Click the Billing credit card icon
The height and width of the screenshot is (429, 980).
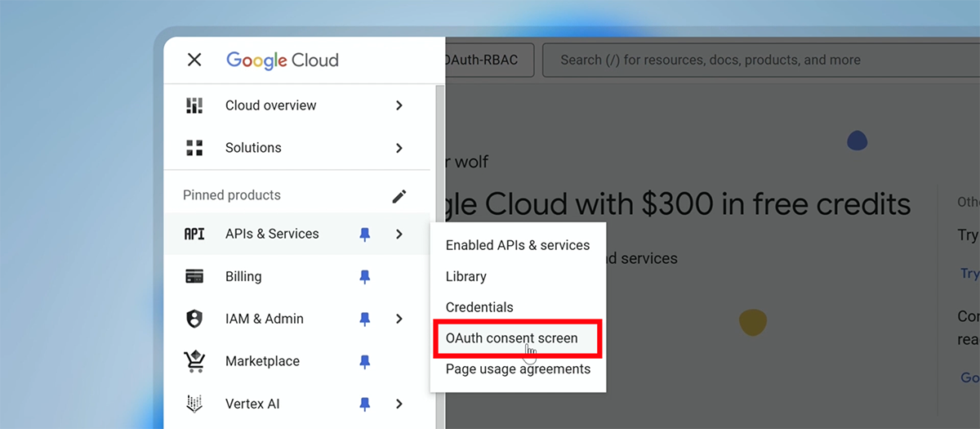coord(194,276)
